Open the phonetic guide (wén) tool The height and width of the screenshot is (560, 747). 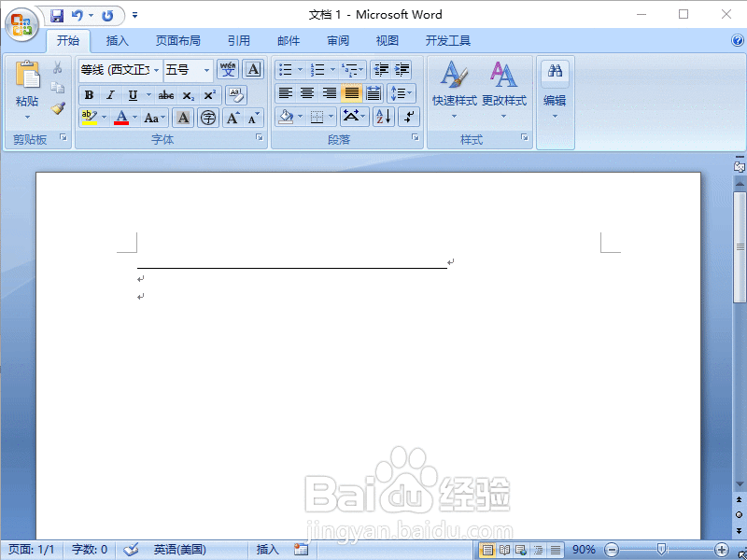(x=228, y=69)
